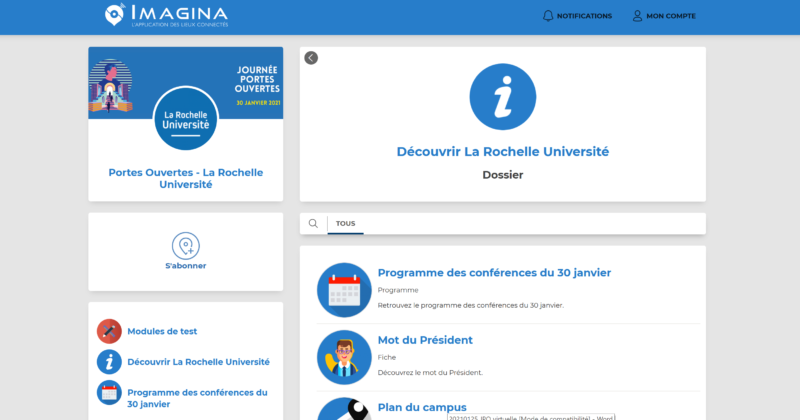Click S'abonner to subscribe

(x=185, y=267)
